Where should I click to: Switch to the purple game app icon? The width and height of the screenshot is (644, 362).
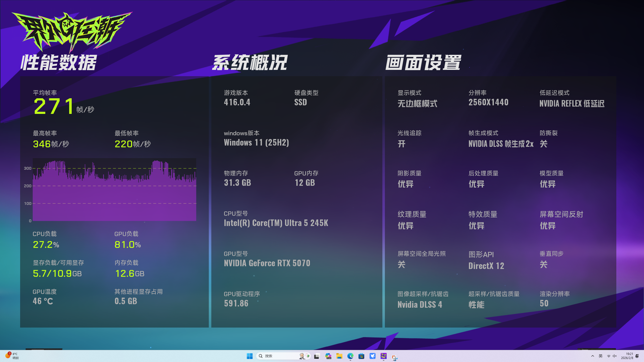pos(384,356)
